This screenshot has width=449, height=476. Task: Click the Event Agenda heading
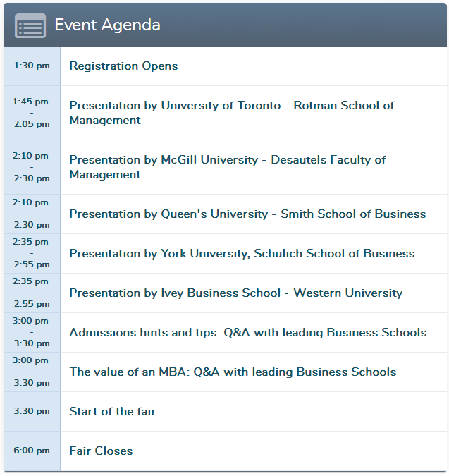click(107, 25)
